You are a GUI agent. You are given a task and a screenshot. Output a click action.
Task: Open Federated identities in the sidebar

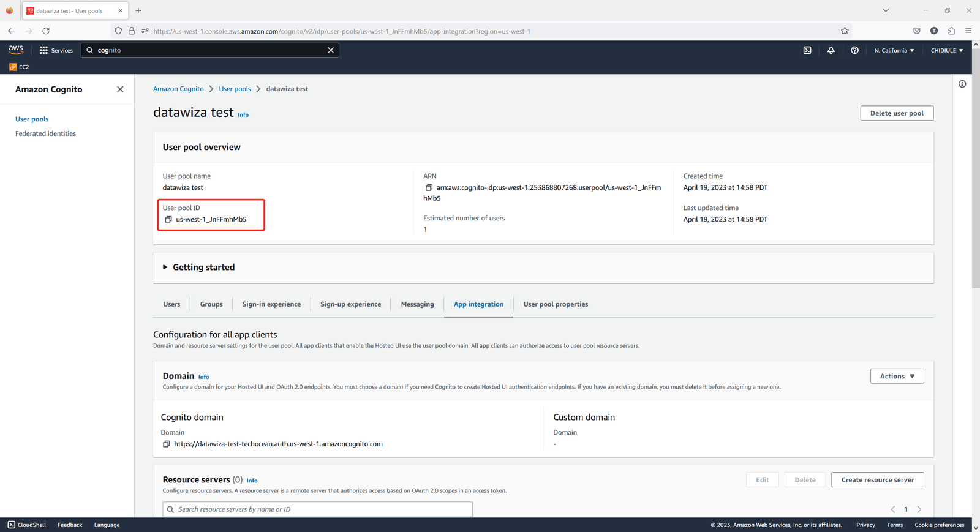pyautogui.click(x=45, y=133)
